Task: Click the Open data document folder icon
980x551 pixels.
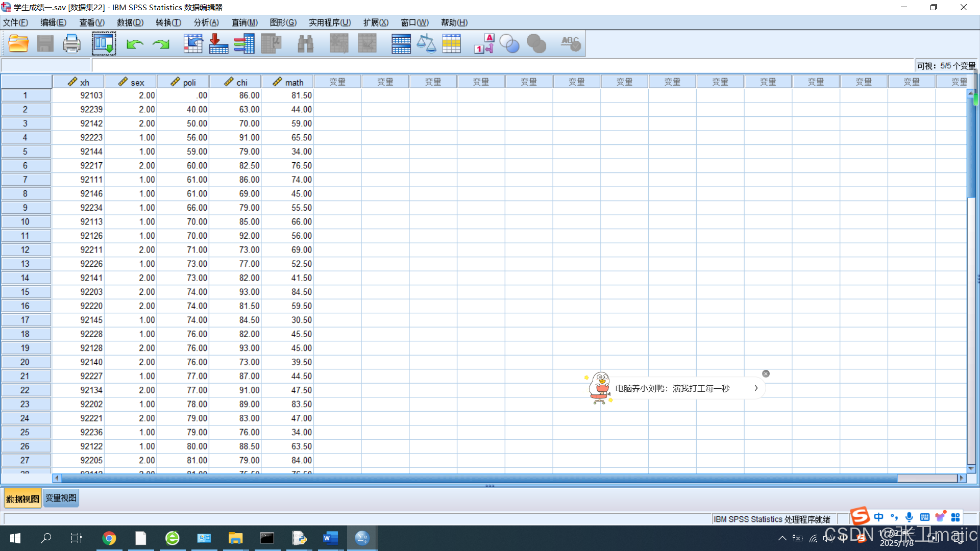Action: point(18,44)
